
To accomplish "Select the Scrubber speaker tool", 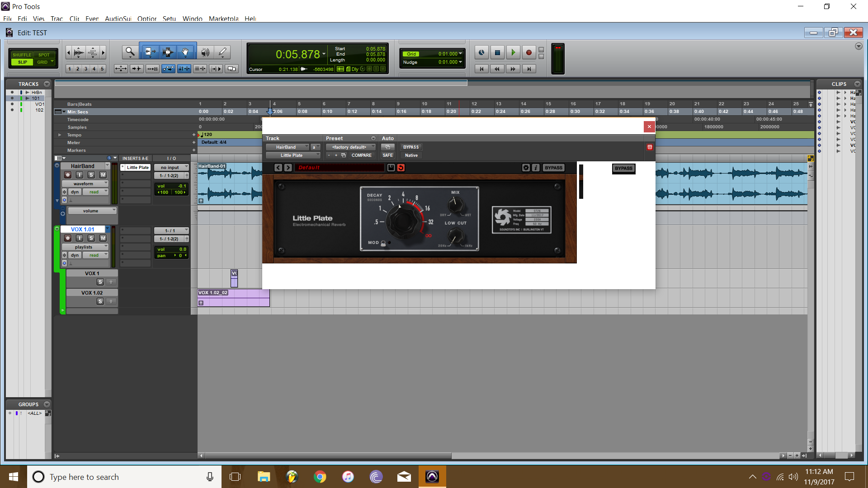I will 205,52.
